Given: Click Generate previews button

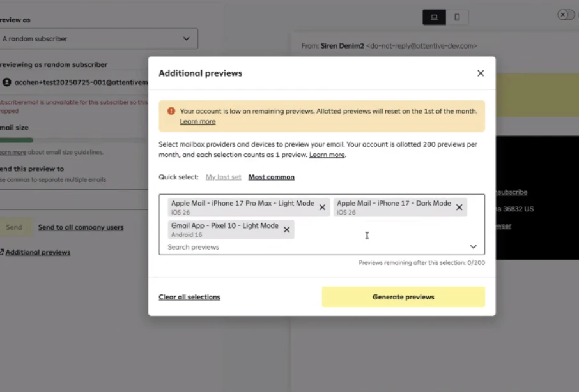Looking at the screenshot, I should [x=403, y=297].
